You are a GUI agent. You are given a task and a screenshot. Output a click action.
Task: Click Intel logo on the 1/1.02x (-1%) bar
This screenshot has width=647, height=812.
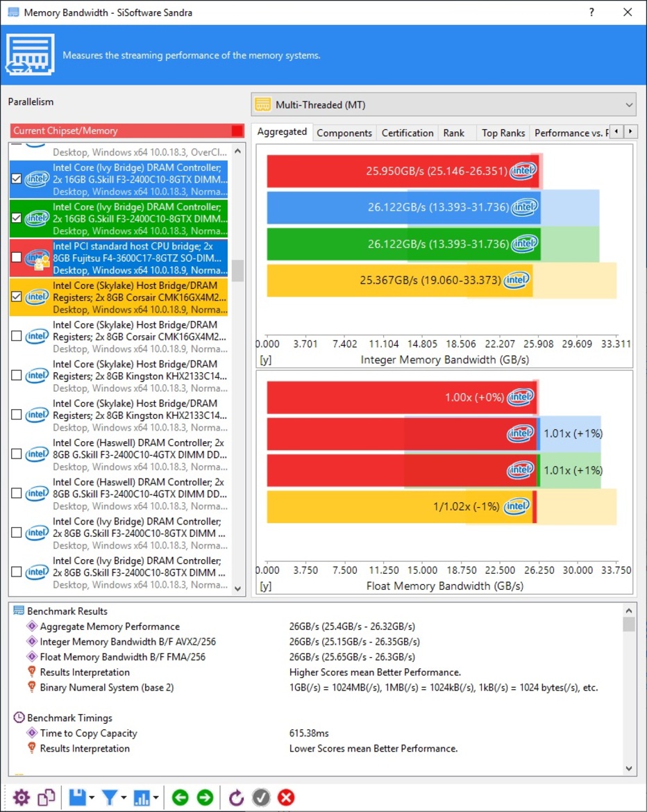(x=516, y=506)
